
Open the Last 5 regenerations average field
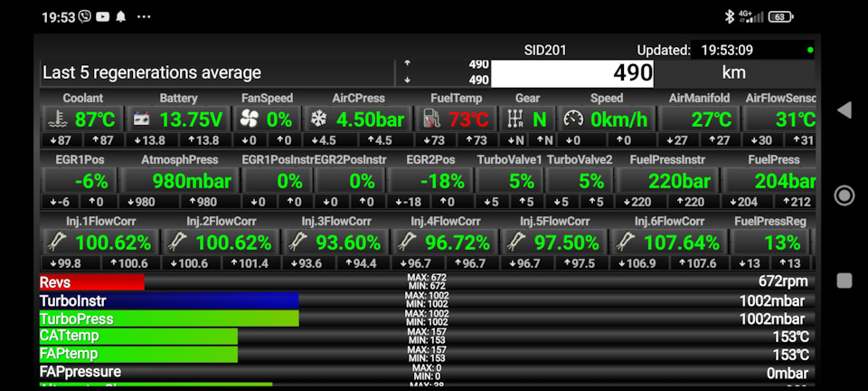[217, 72]
